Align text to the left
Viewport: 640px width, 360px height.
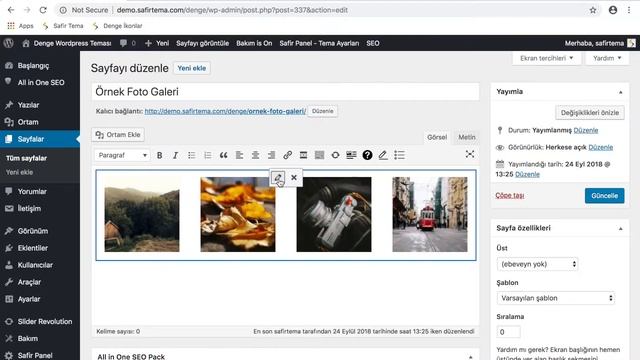239,155
